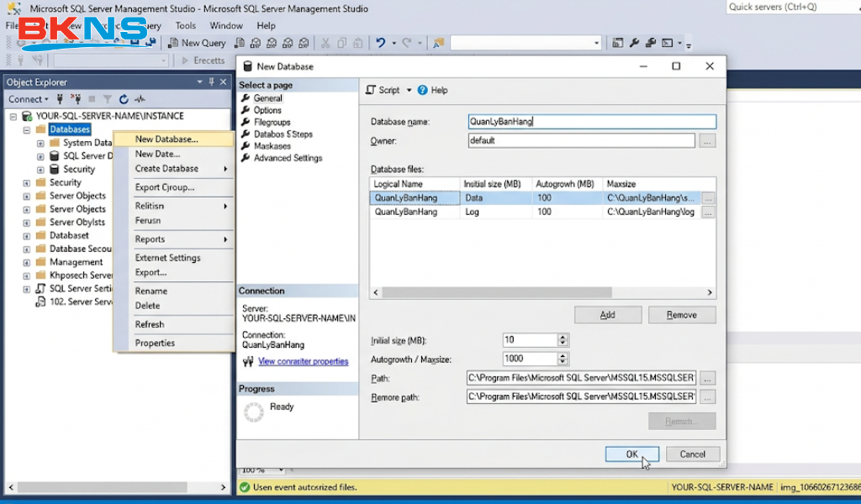Click the Activity Monitor pulse icon
This screenshot has width=861, height=504.
(x=140, y=99)
